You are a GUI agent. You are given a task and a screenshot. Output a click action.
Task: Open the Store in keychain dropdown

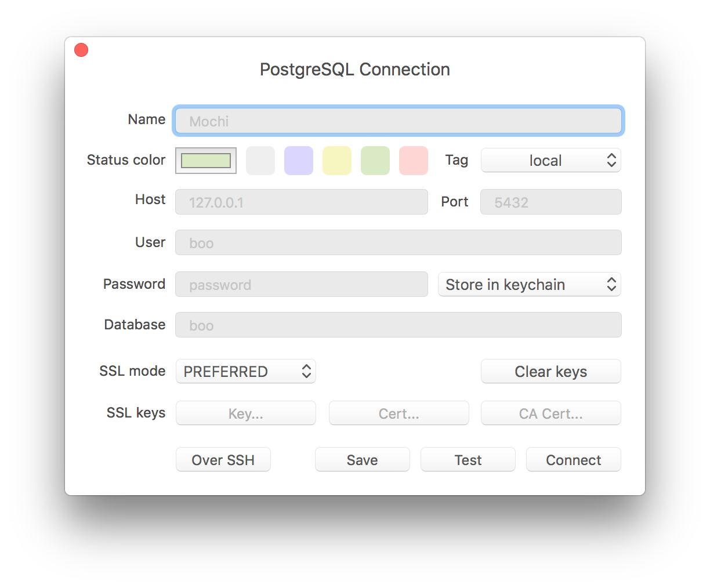[x=529, y=285]
